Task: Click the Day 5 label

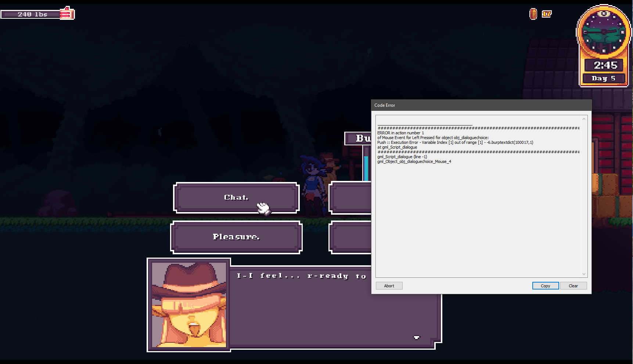Action: pyautogui.click(x=604, y=78)
